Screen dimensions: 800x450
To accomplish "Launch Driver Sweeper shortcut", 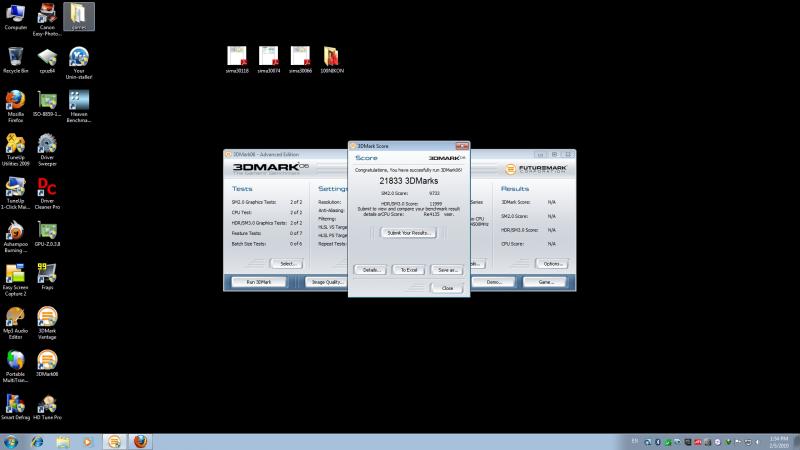I will pos(47,149).
